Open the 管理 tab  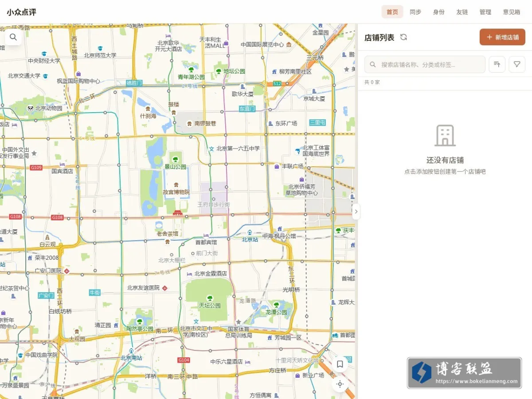pyautogui.click(x=485, y=12)
